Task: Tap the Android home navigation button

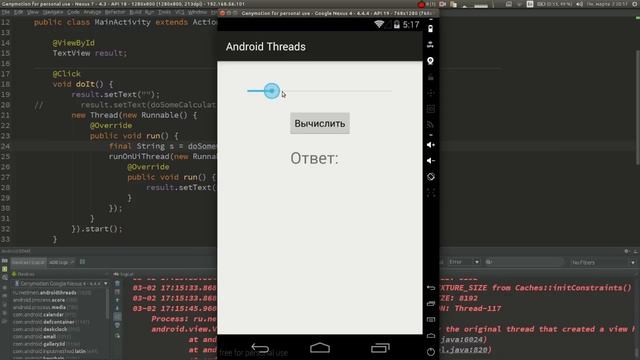Action: coord(320,348)
